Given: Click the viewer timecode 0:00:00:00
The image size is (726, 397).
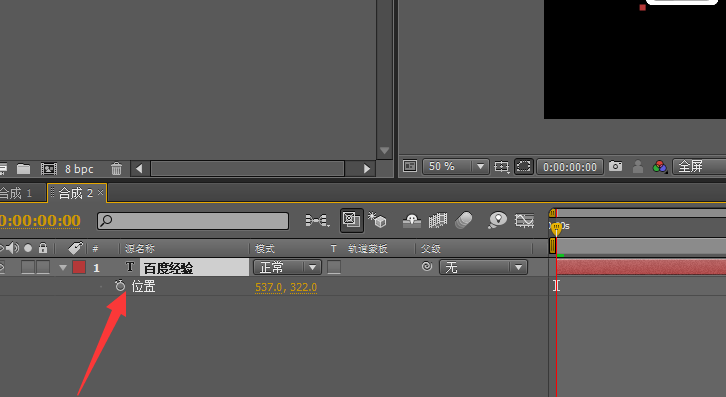Looking at the screenshot, I should pyautogui.click(x=570, y=167).
